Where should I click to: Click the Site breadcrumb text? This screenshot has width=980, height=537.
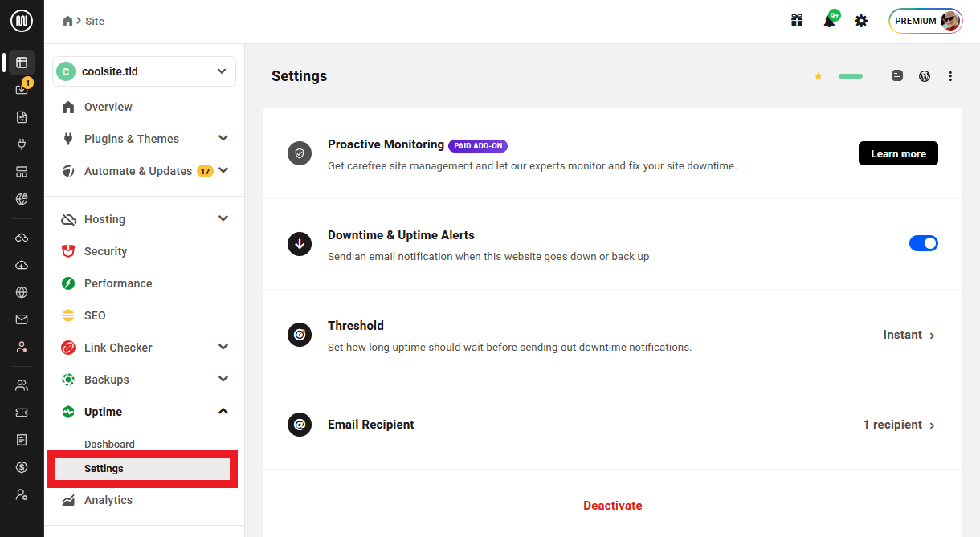[95, 21]
